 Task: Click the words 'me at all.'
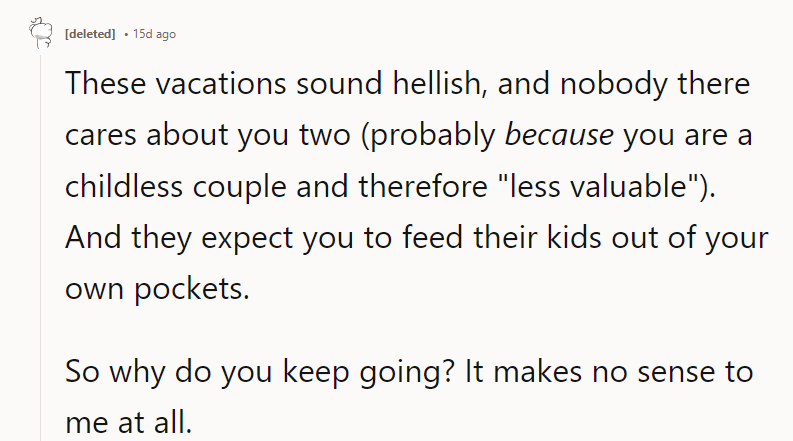[128, 422]
